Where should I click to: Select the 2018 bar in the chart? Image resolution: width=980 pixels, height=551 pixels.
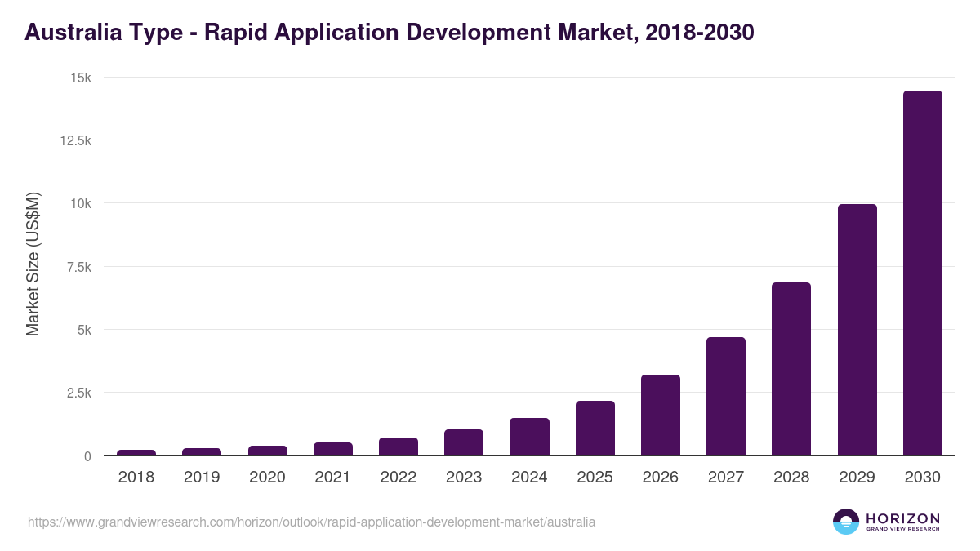click(136, 451)
